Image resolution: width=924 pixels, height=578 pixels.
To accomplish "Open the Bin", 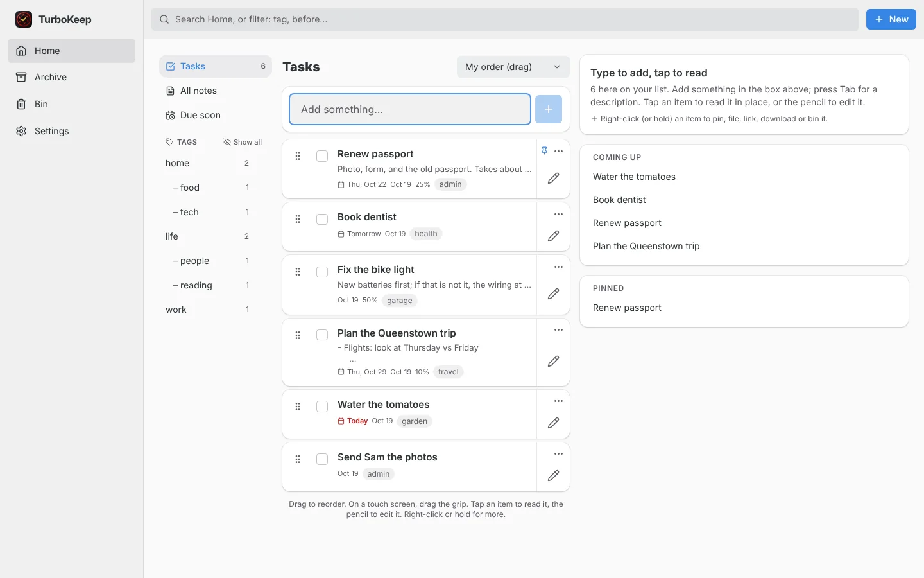I will (x=71, y=104).
